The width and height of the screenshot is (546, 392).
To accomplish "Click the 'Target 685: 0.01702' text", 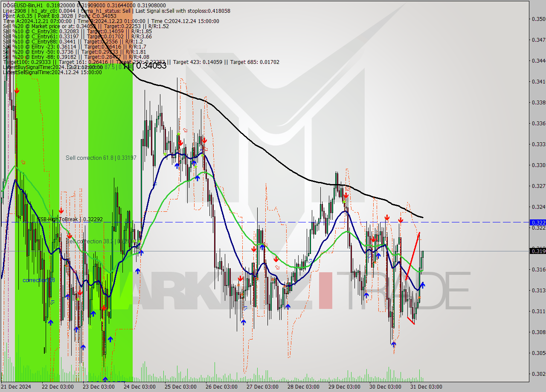I will coord(255,62).
